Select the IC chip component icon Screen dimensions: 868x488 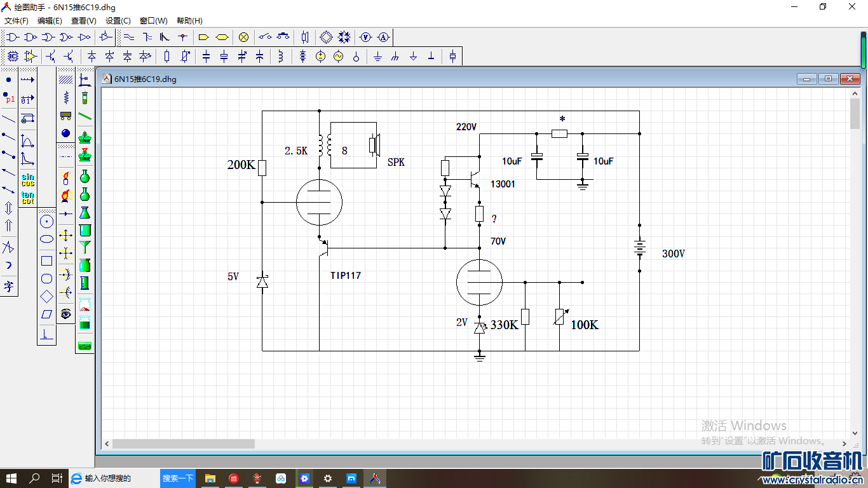tap(12, 57)
